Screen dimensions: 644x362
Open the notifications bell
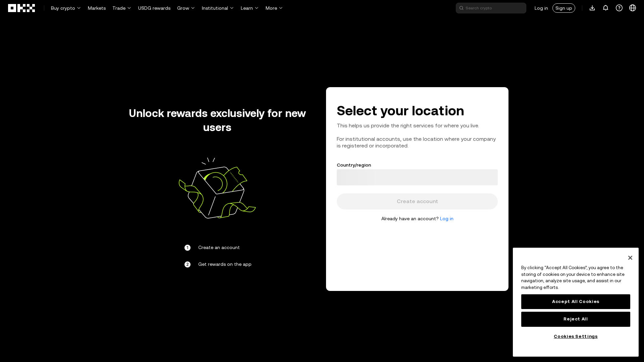click(605, 8)
